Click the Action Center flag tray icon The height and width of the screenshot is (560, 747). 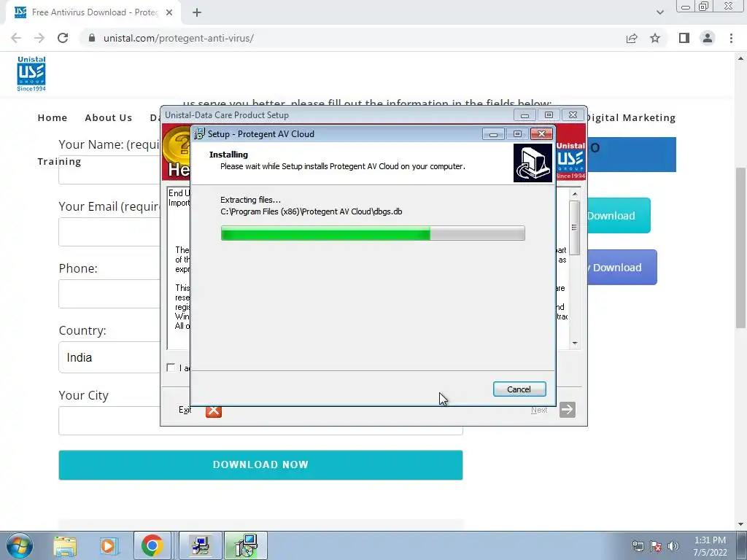(x=656, y=546)
